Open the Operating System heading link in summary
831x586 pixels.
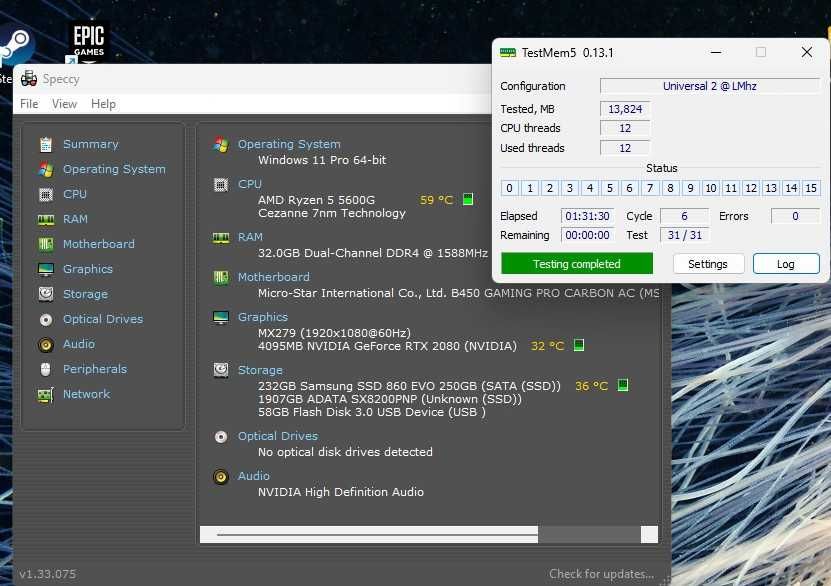(289, 144)
